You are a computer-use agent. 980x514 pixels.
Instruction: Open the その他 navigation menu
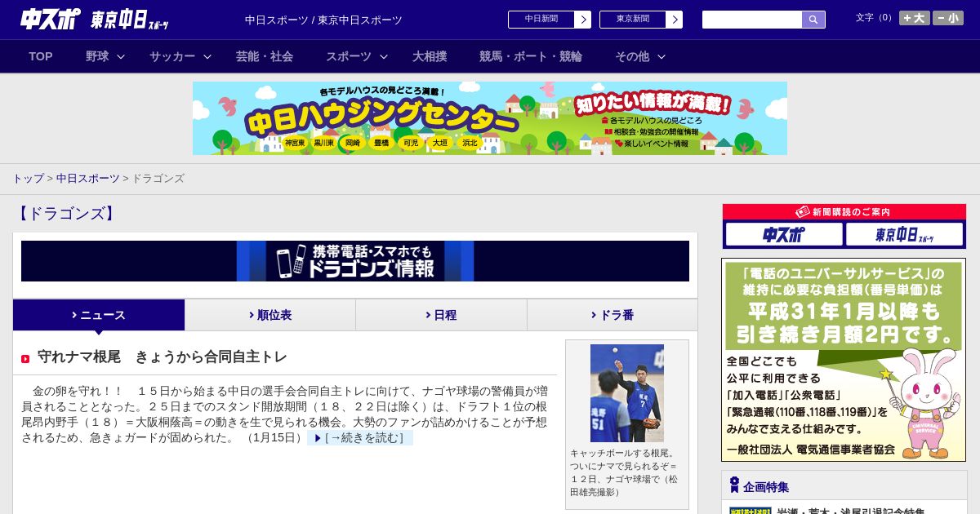coord(632,56)
